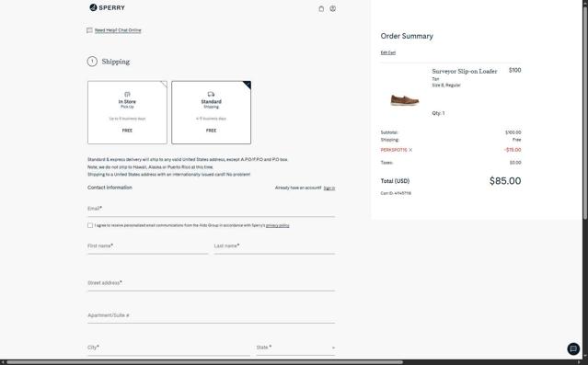Open the floating chat widget button
This screenshot has width=588, height=365.
click(573, 348)
